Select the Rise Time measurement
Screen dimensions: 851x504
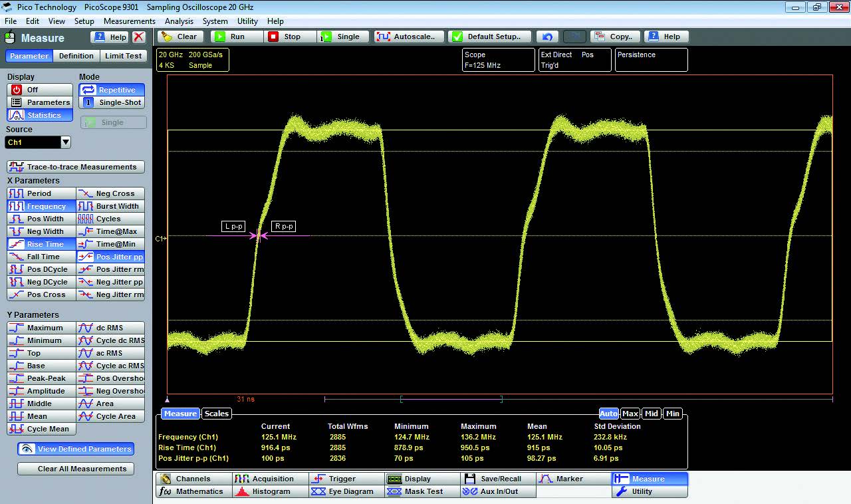click(41, 244)
